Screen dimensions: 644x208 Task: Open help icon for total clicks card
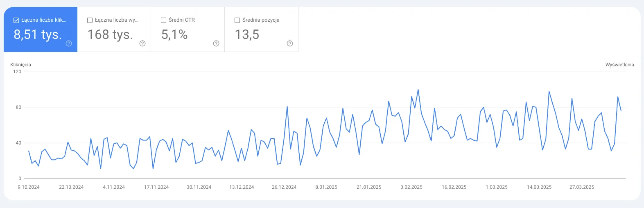click(69, 43)
